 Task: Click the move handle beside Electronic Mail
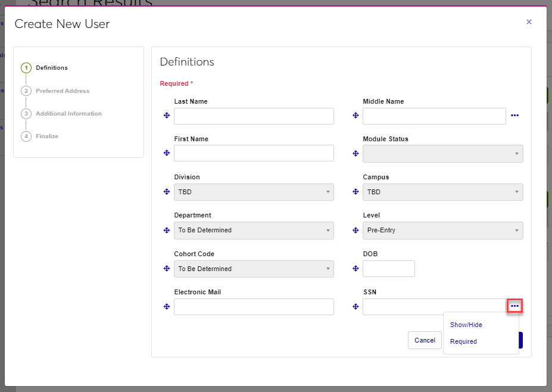tap(167, 306)
